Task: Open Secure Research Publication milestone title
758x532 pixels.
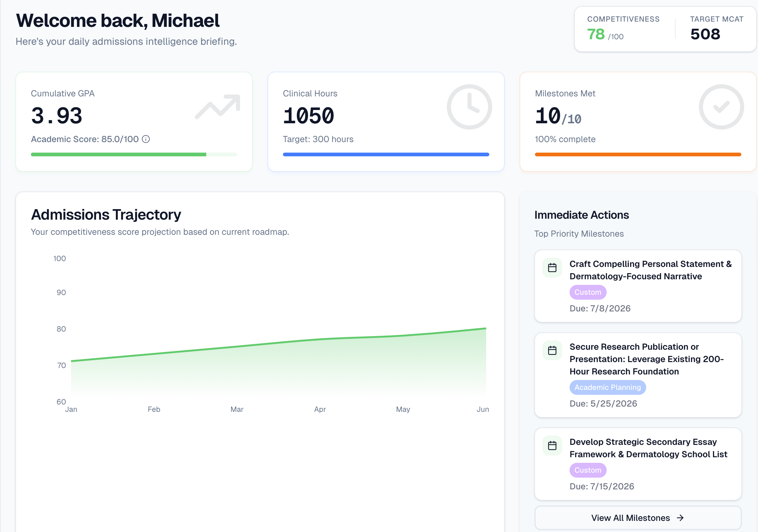Action: tap(646, 359)
